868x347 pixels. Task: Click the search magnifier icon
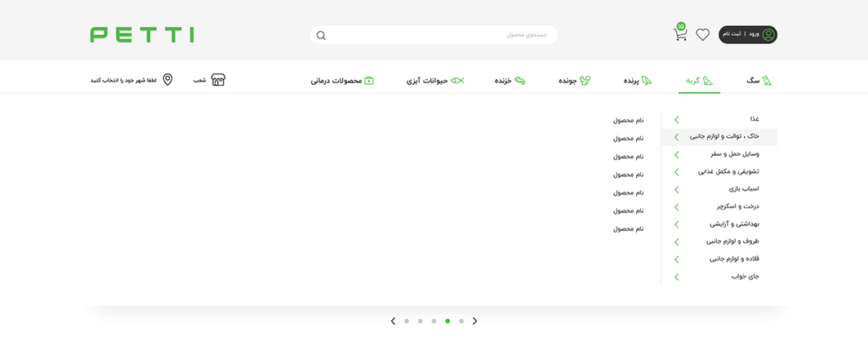321,35
